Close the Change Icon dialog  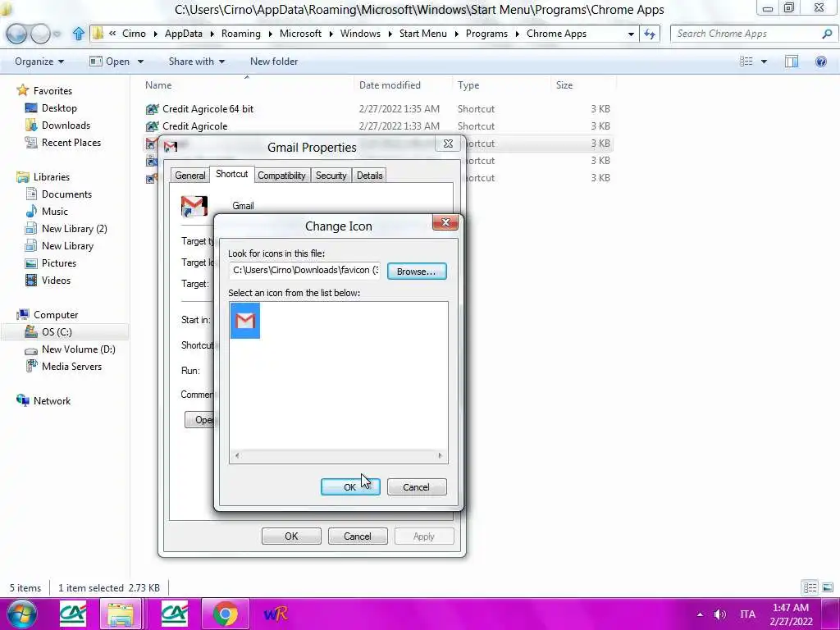coord(445,222)
